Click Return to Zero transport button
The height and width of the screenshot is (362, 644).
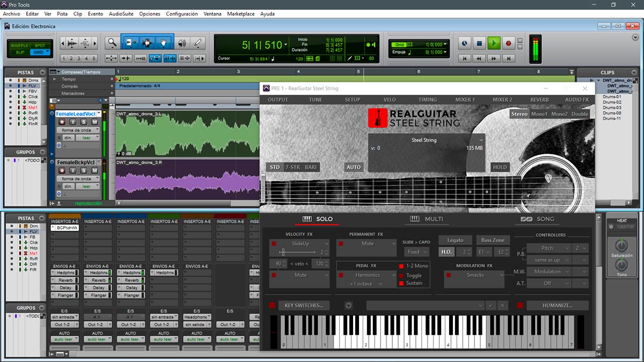(465, 58)
